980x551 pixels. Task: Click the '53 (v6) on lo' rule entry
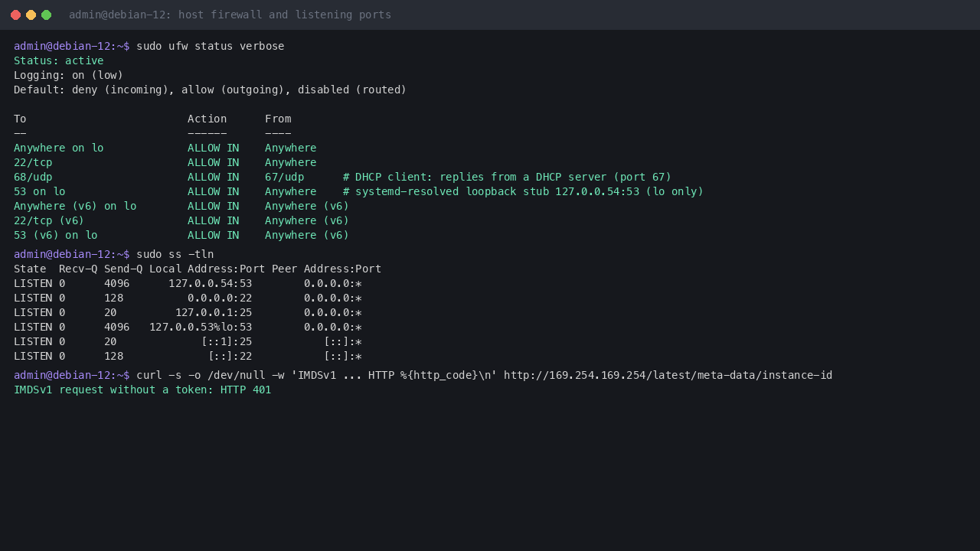[x=56, y=235]
